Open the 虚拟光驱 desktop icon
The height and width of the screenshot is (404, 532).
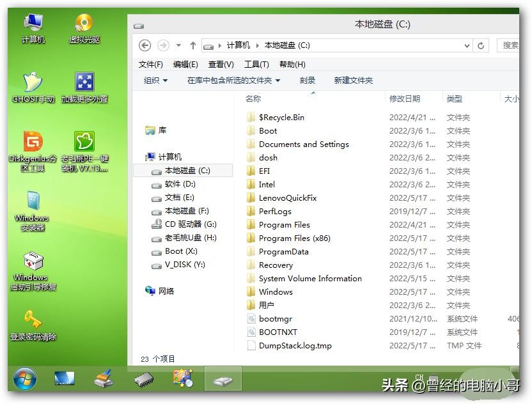84,24
